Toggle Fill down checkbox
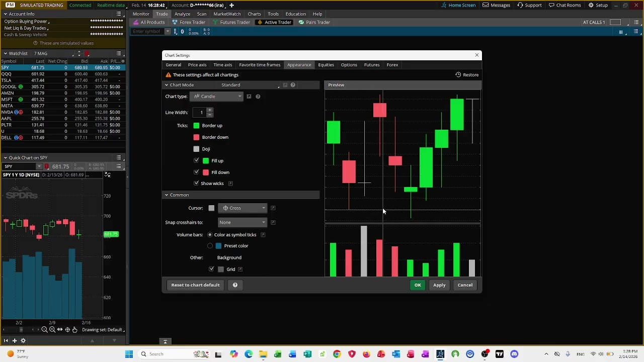Image resolution: width=644 pixels, height=362 pixels. (x=196, y=172)
